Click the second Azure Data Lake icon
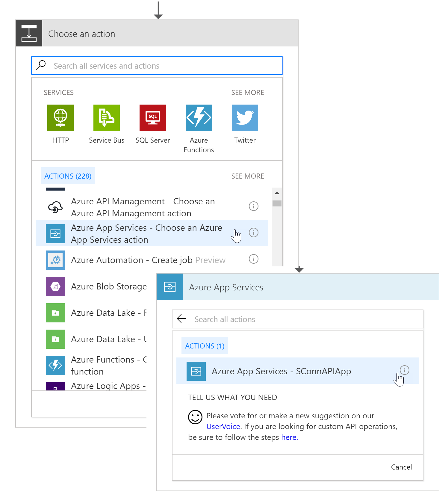Screen dimensions: 448x498 pos(55,339)
